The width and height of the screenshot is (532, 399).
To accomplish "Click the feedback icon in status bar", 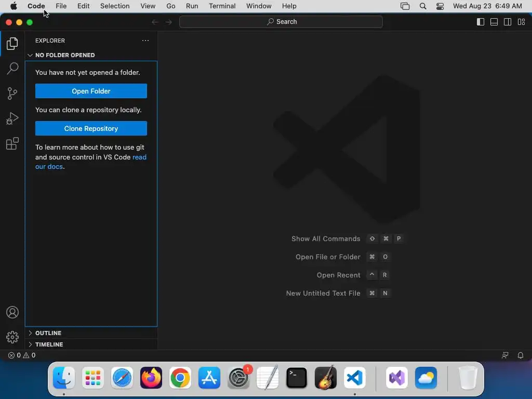I will pos(505,355).
